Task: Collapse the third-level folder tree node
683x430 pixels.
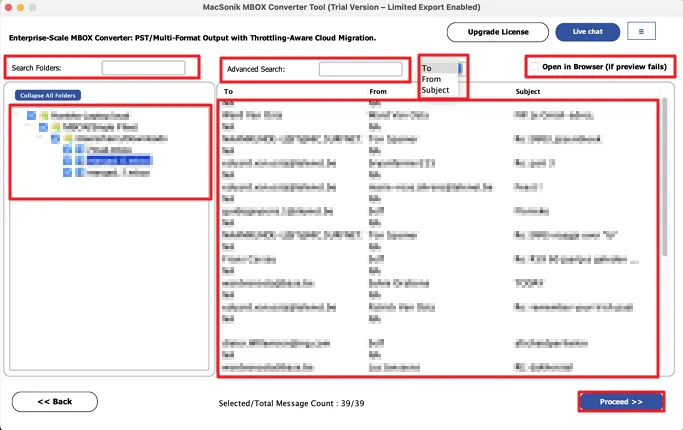Action: pyautogui.click(x=39, y=136)
